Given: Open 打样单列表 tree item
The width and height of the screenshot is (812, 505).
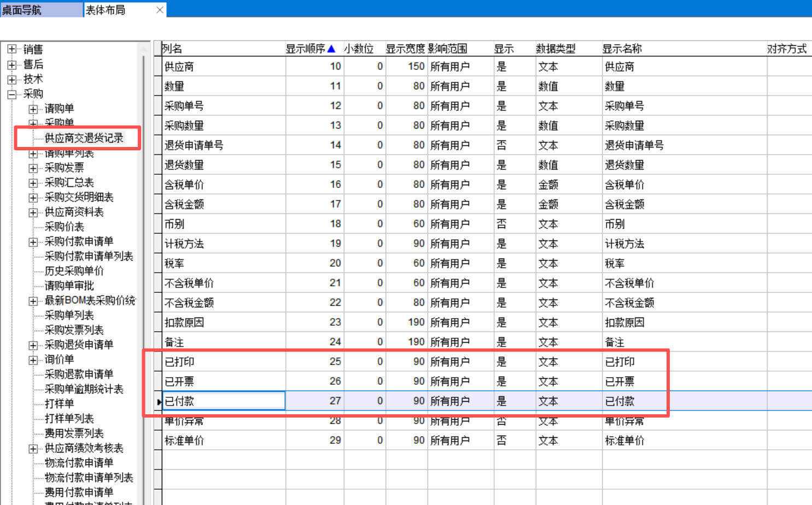Looking at the screenshot, I should pos(69,419).
